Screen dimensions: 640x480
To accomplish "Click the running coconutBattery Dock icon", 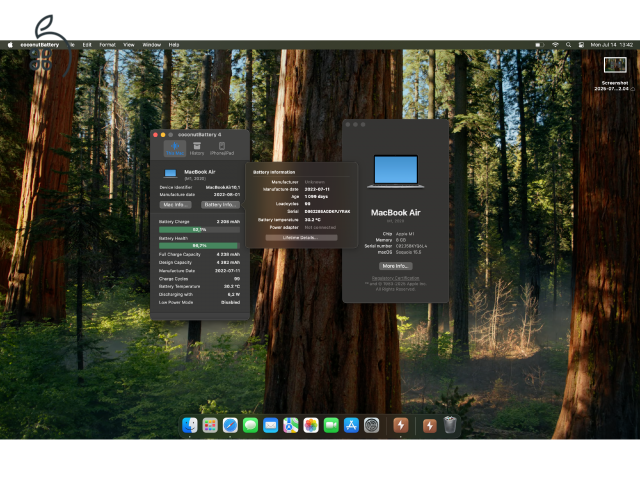I will (x=401, y=425).
